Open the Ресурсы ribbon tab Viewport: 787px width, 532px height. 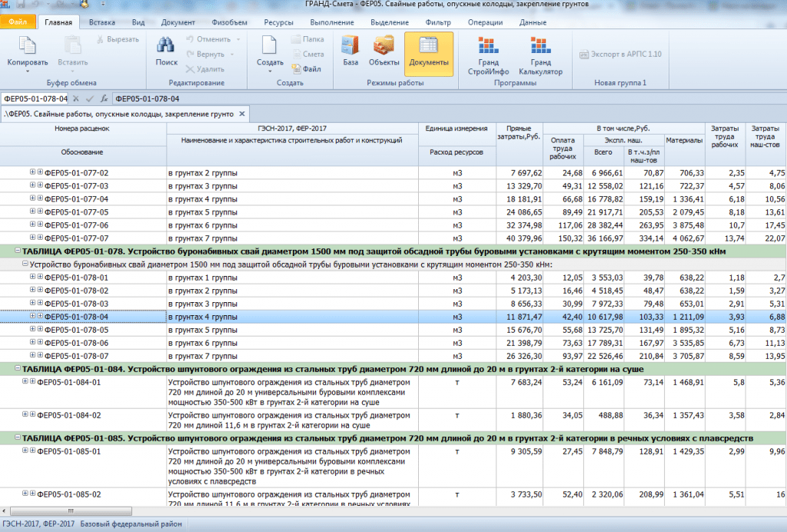tap(278, 22)
